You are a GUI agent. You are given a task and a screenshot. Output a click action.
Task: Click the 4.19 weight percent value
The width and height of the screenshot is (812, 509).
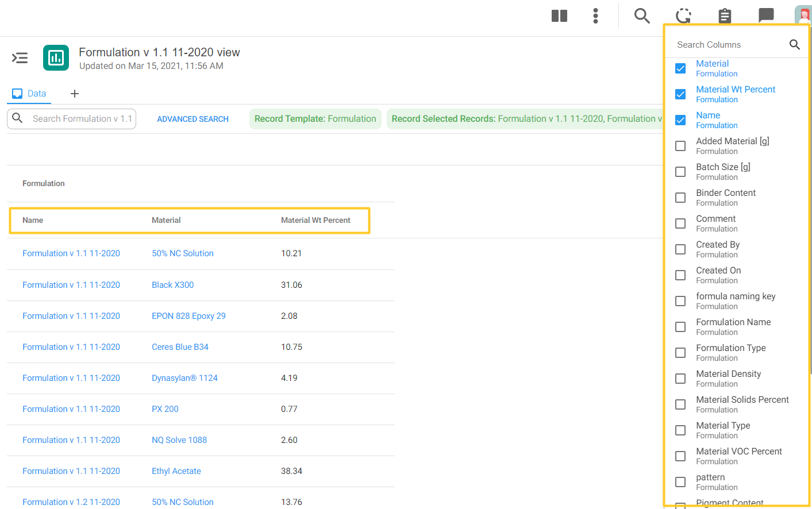tap(289, 378)
